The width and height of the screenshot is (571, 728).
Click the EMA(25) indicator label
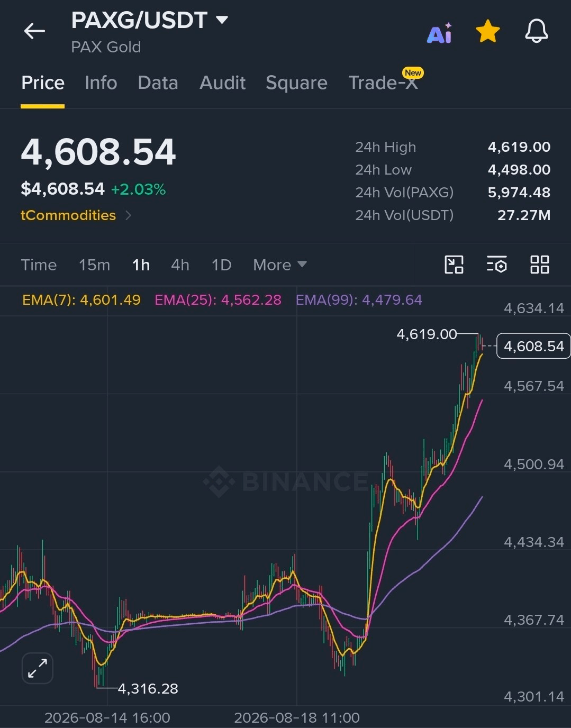(217, 300)
